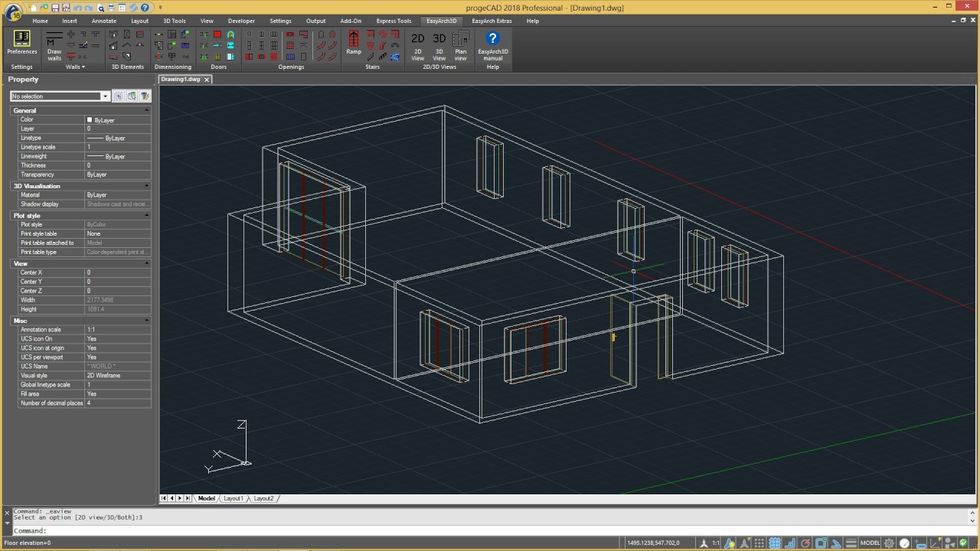Click the Color ByLayer white swatch
The height and width of the screenshot is (551, 980).
[x=90, y=120]
